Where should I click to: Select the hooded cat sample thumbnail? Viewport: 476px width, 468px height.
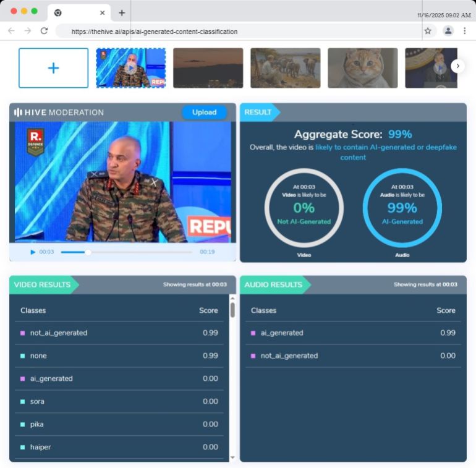pyautogui.click(x=363, y=68)
